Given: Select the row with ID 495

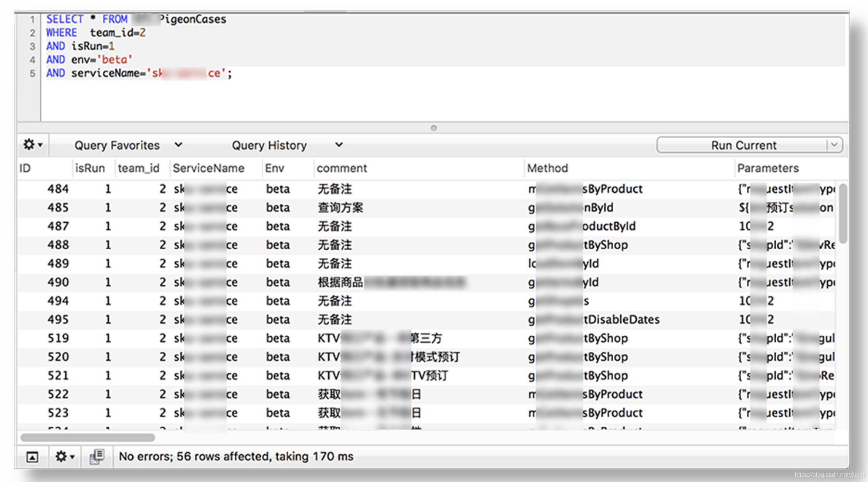Looking at the screenshot, I should [x=426, y=319].
